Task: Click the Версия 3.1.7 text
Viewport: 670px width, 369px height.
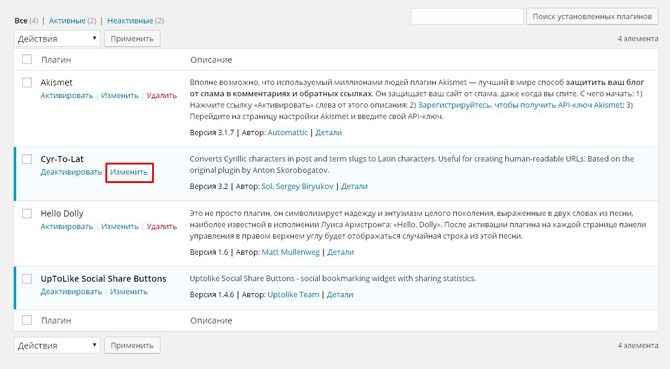Action: (212, 132)
